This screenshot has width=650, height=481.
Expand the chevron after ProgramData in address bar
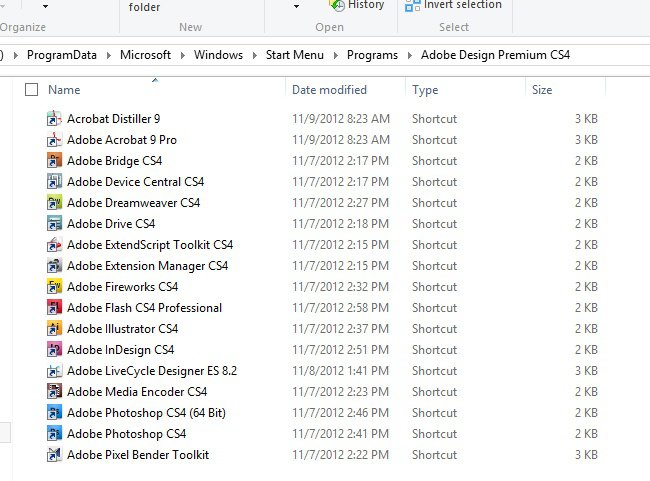(111, 55)
